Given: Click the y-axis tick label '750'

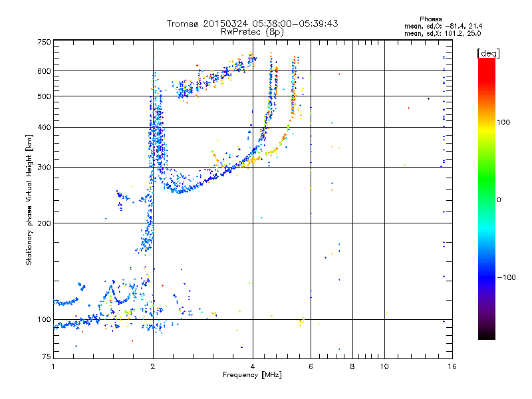Looking at the screenshot, I should click(x=44, y=42).
